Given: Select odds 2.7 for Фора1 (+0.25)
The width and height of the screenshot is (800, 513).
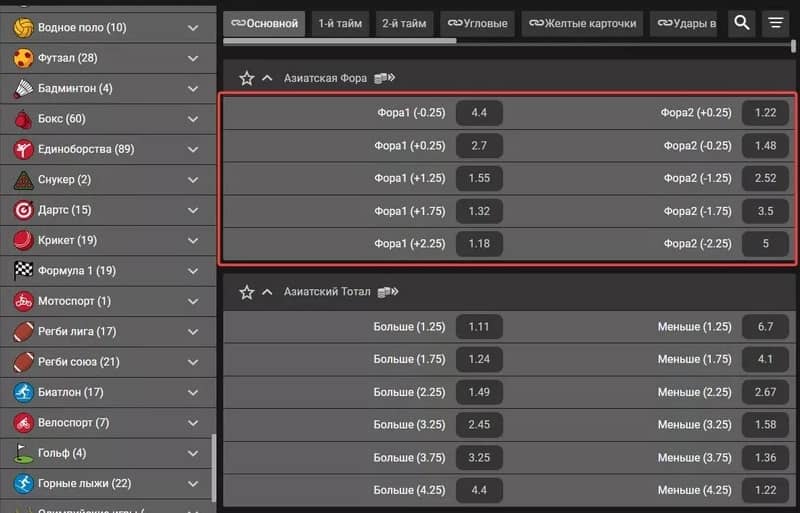Looking at the screenshot, I should (479, 145).
